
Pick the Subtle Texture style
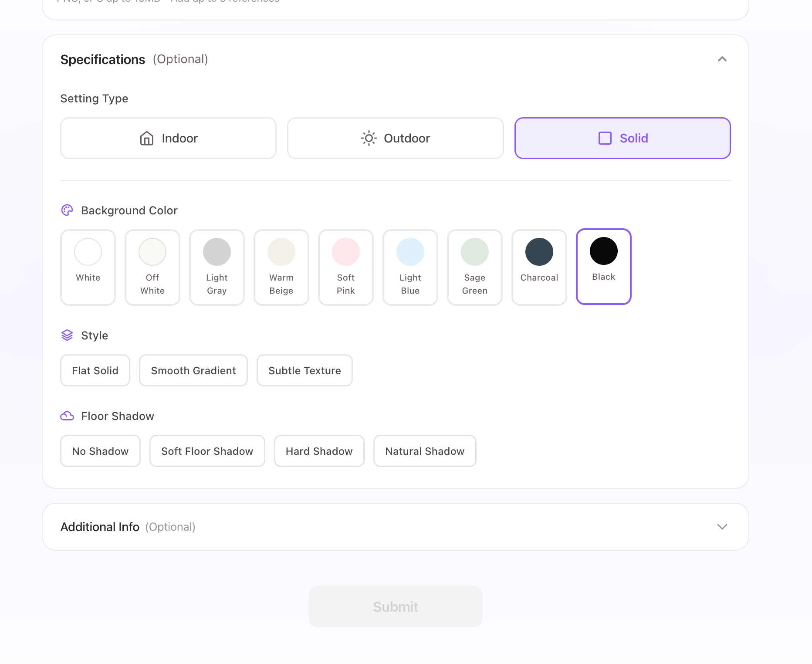point(304,371)
